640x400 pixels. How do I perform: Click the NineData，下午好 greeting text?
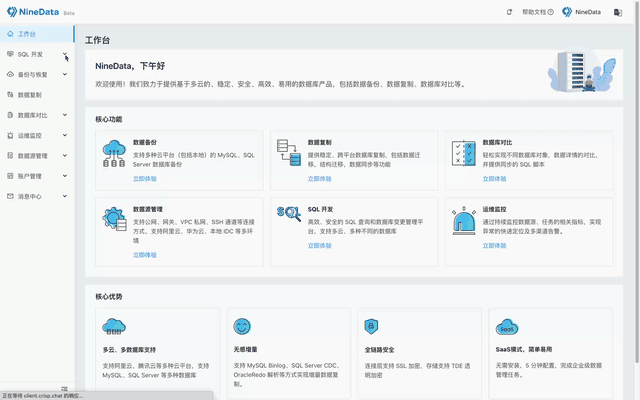130,66
